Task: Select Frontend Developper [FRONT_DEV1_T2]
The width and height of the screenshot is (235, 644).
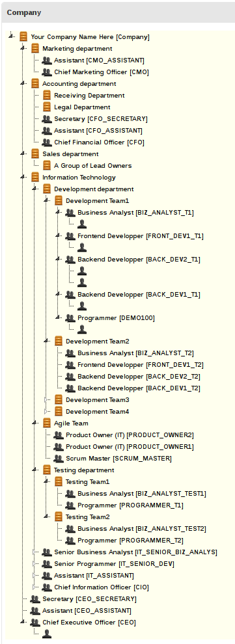Action: (141, 365)
